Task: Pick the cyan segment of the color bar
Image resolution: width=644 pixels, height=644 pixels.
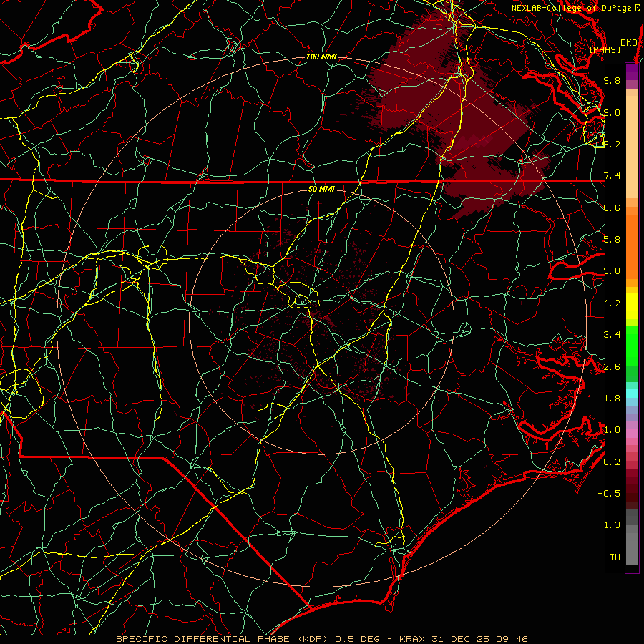Action: [x=632, y=394]
